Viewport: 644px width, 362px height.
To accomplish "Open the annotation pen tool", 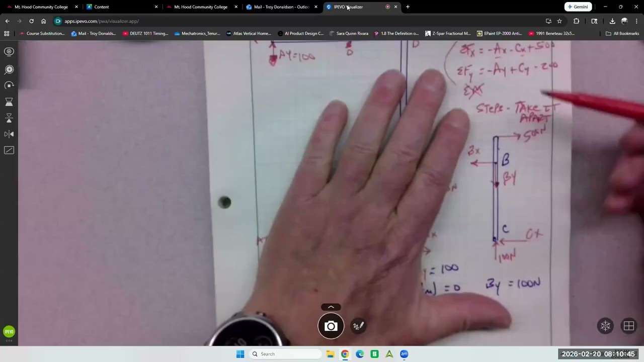I will 358,326.
